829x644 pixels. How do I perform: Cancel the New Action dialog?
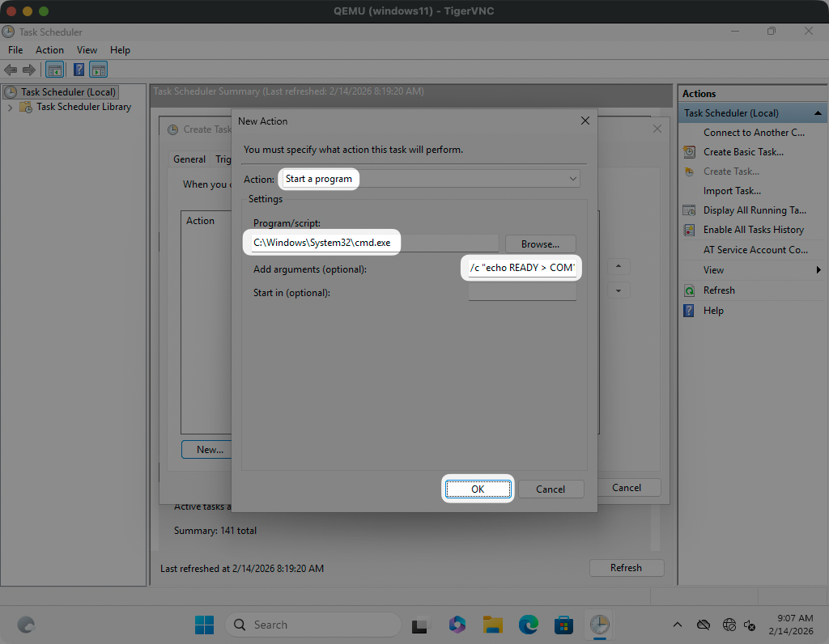551,489
